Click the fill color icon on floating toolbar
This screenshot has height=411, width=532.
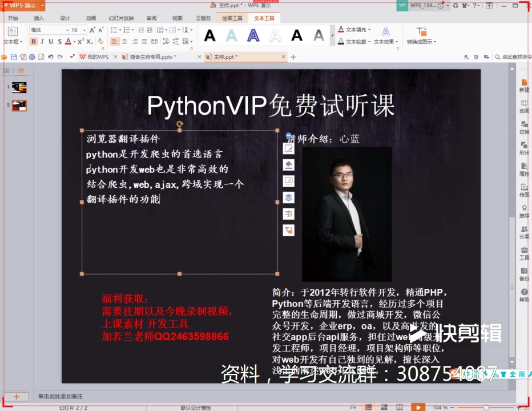click(288, 164)
